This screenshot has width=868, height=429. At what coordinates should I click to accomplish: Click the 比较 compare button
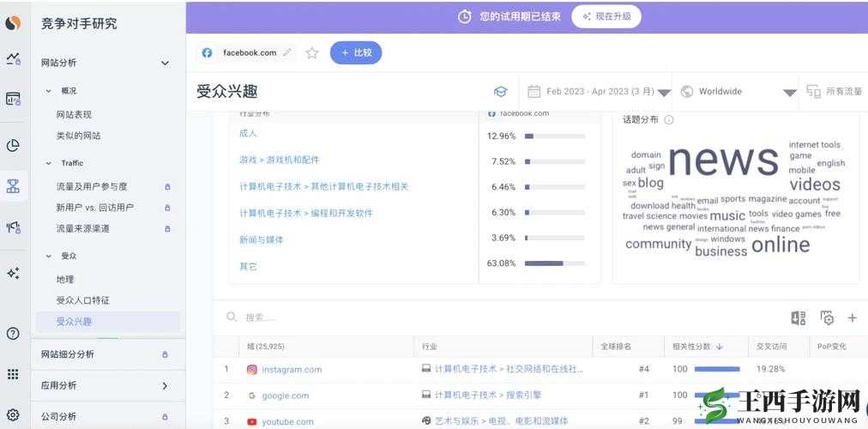point(356,52)
